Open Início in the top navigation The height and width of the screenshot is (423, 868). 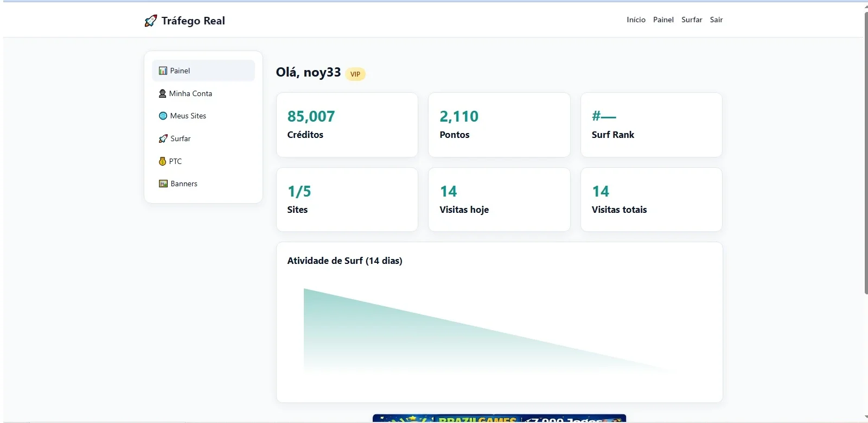(x=636, y=20)
